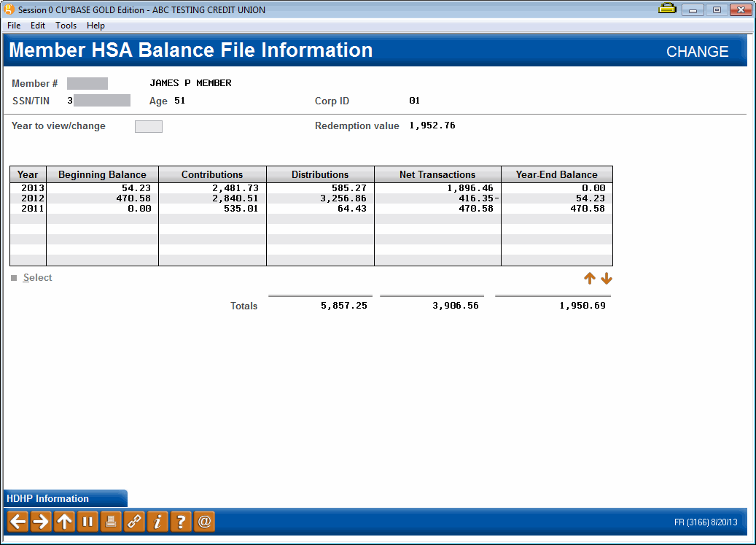The height and width of the screenshot is (545, 756).
Task: Open the print screen icon
Action: pos(111,521)
